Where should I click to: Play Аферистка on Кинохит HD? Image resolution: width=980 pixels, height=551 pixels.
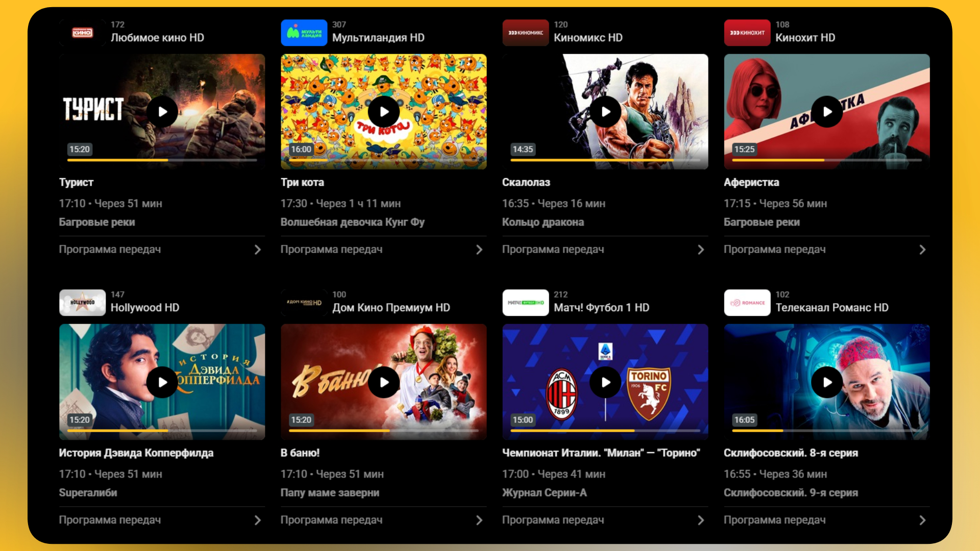tap(827, 112)
